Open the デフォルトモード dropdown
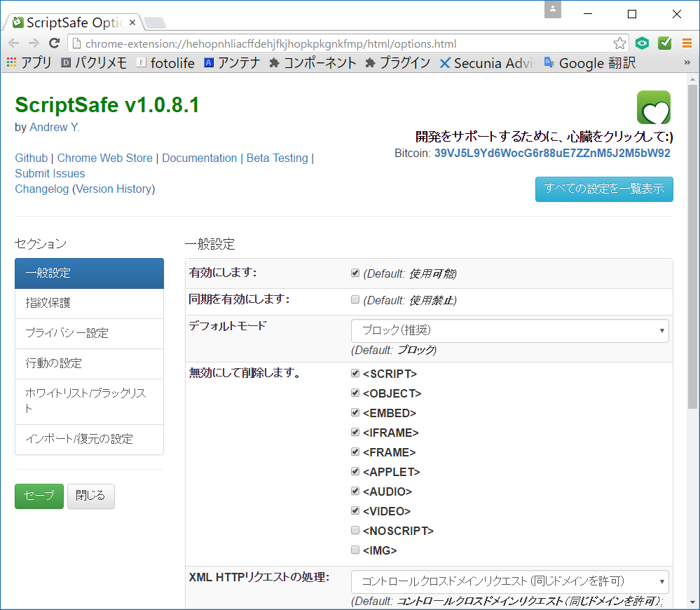 pyautogui.click(x=509, y=330)
